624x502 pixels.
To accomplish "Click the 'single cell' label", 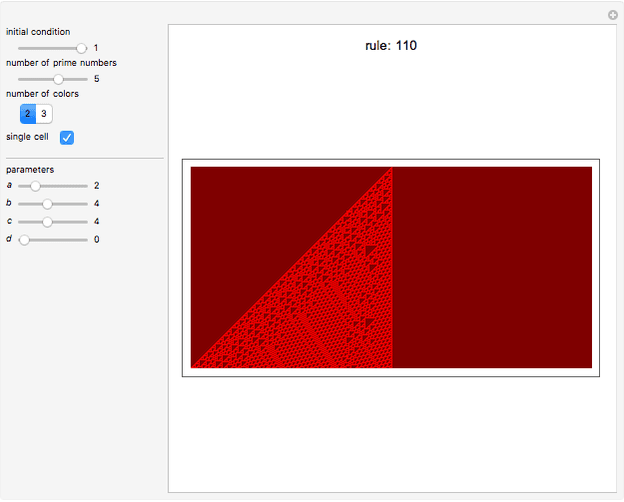I will 27,137.
